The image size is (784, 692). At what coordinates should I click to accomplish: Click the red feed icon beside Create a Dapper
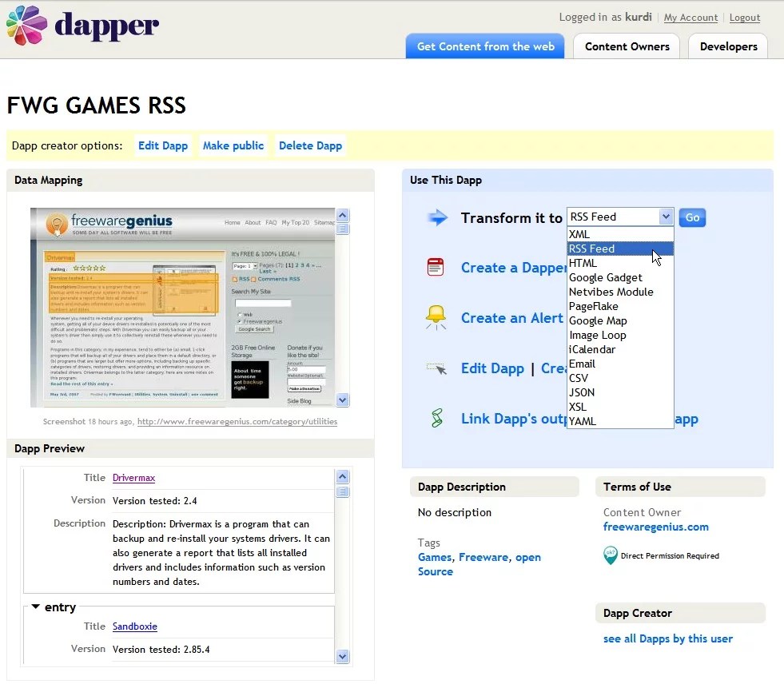click(x=436, y=267)
